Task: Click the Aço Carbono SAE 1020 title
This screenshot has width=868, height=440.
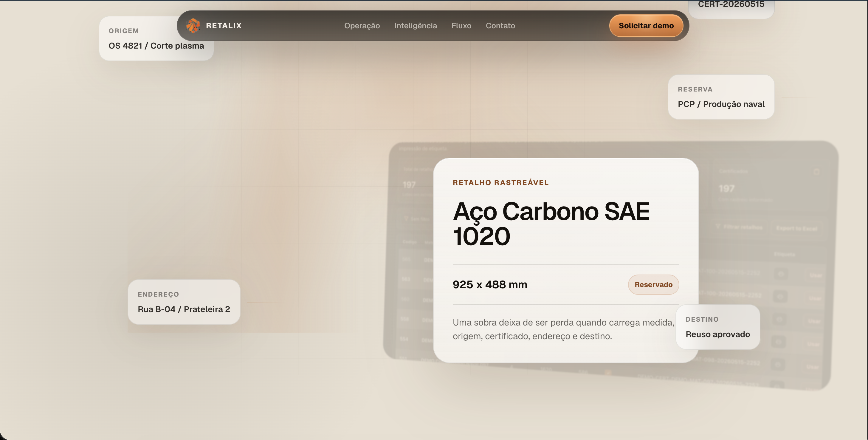Action: tap(551, 224)
